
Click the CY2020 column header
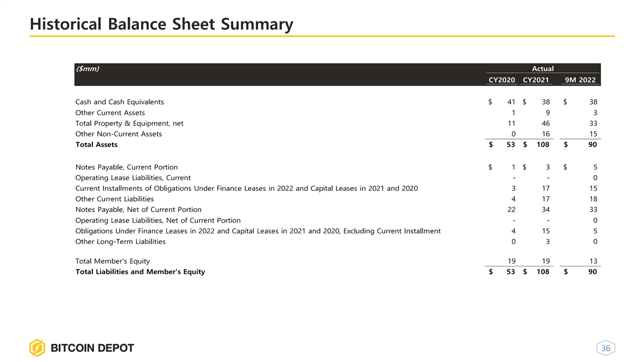click(x=501, y=80)
